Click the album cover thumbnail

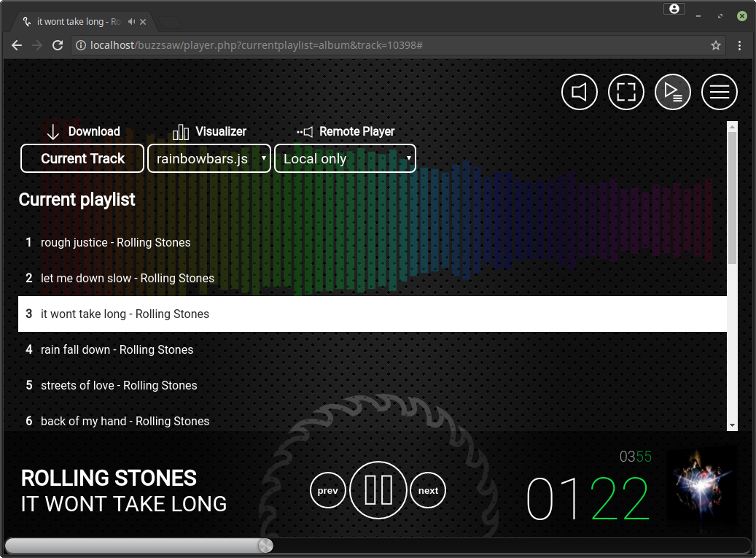click(702, 489)
